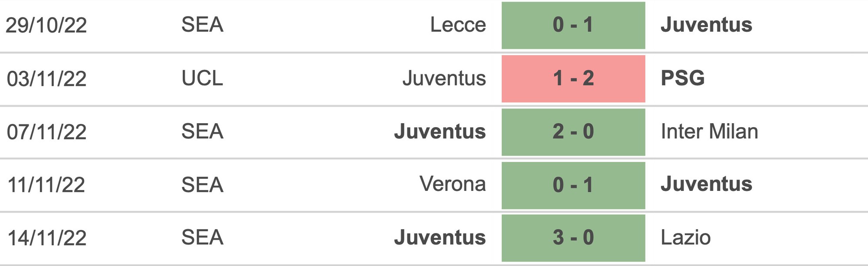The image size is (868, 266).
Task: Select the date 07/11/22
Action: point(46,132)
